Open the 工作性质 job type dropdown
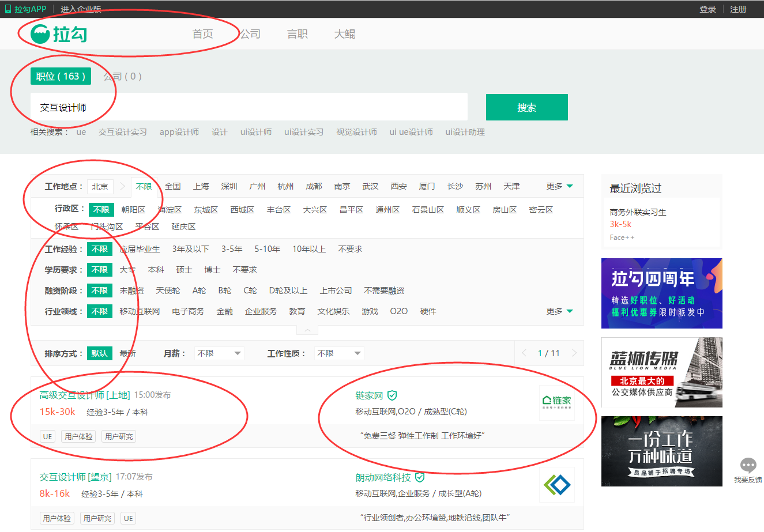The height and width of the screenshot is (532, 764). (339, 353)
